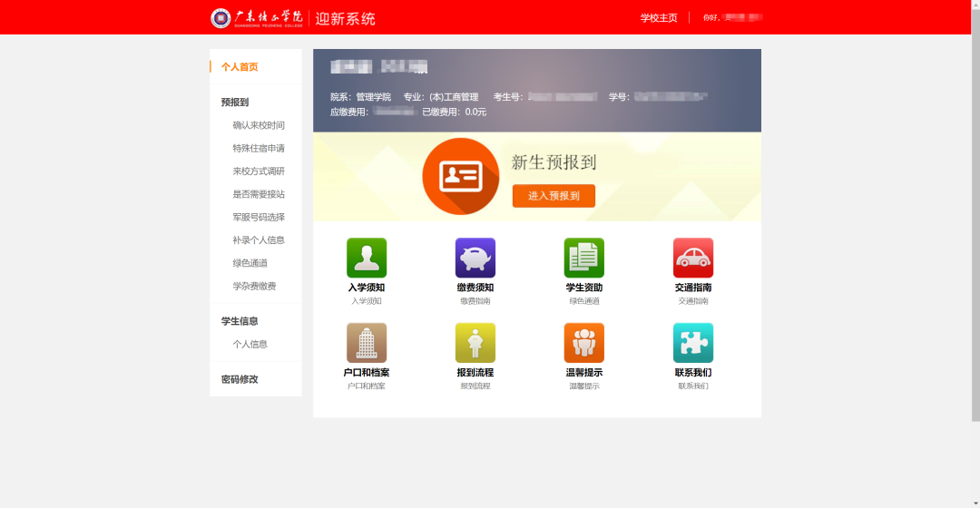Click 已缴费用: 0.0元 text

point(454,112)
